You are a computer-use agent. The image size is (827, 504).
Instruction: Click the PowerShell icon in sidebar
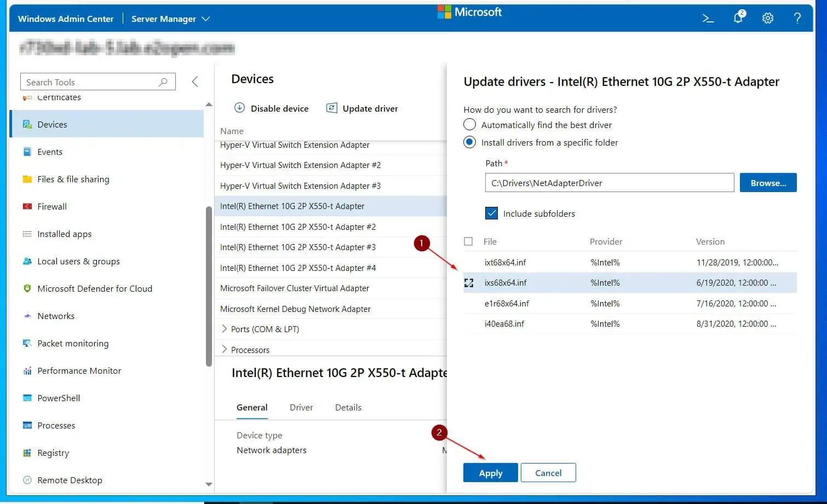point(27,398)
